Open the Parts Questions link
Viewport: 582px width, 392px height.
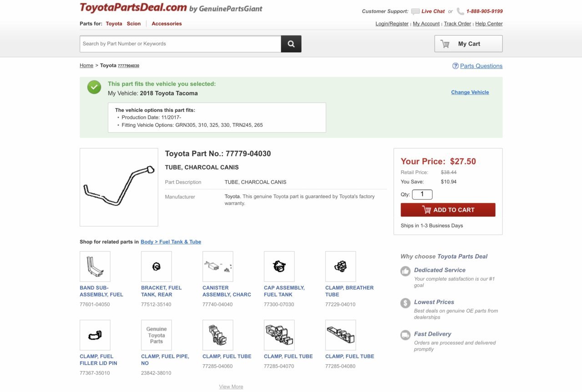tap(481, 66)
